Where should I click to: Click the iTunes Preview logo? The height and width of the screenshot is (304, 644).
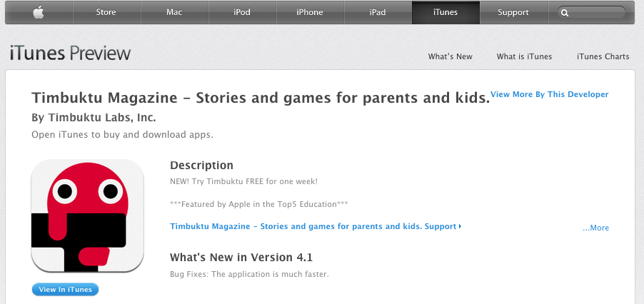click(70, 54)
